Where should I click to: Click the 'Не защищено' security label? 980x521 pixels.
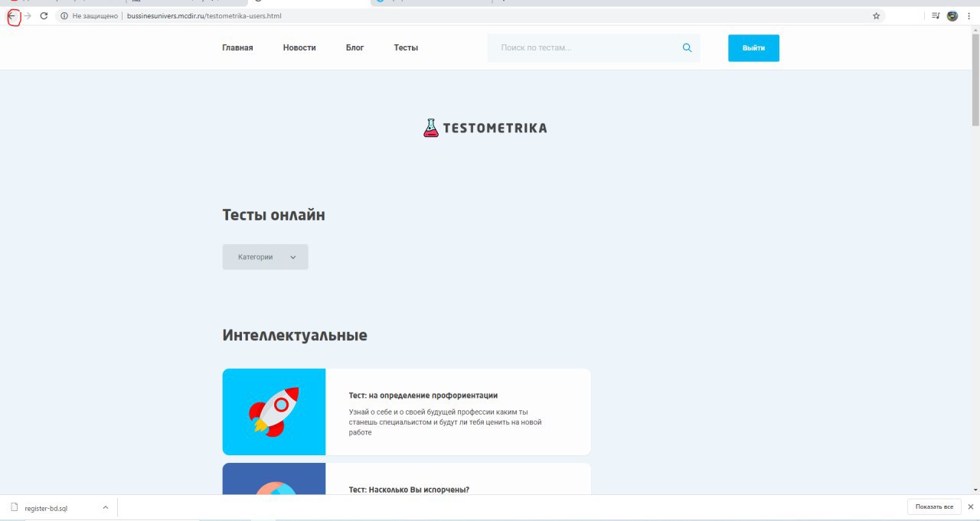95,15
